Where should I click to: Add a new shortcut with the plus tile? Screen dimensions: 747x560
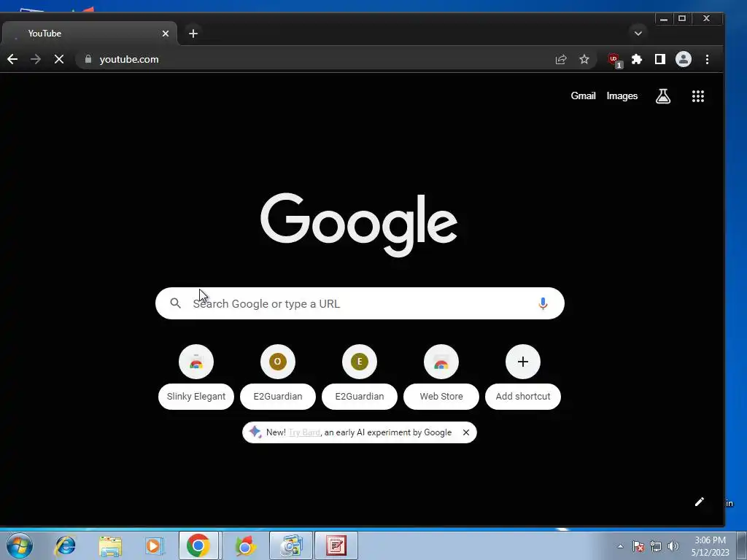pyautogui.click(x=523, y=362)
